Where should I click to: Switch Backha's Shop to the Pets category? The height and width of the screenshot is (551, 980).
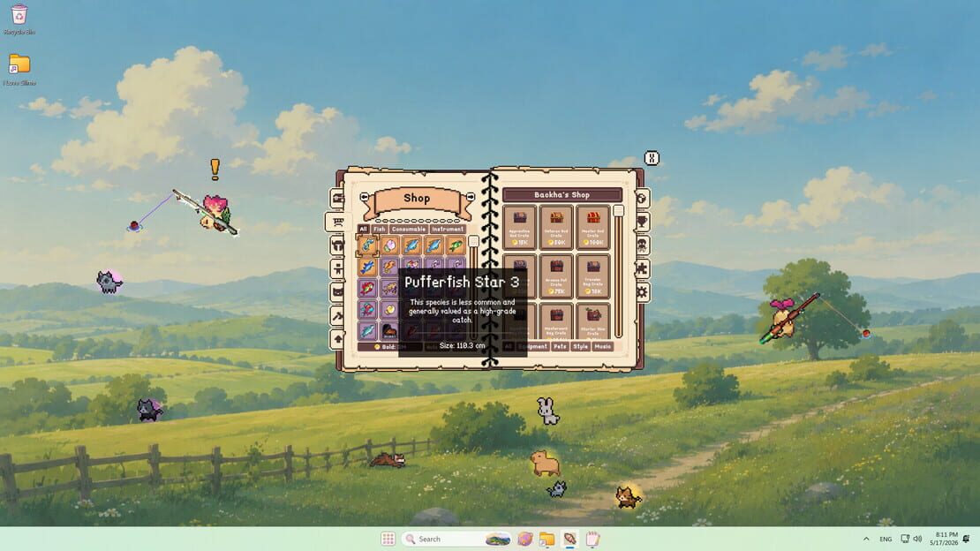[x=560, y=346]
